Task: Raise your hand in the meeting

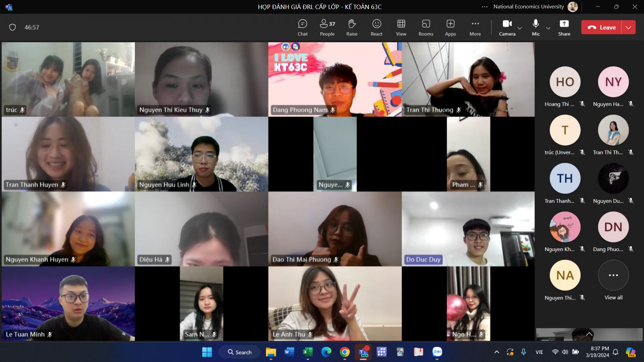Action: 352,27
